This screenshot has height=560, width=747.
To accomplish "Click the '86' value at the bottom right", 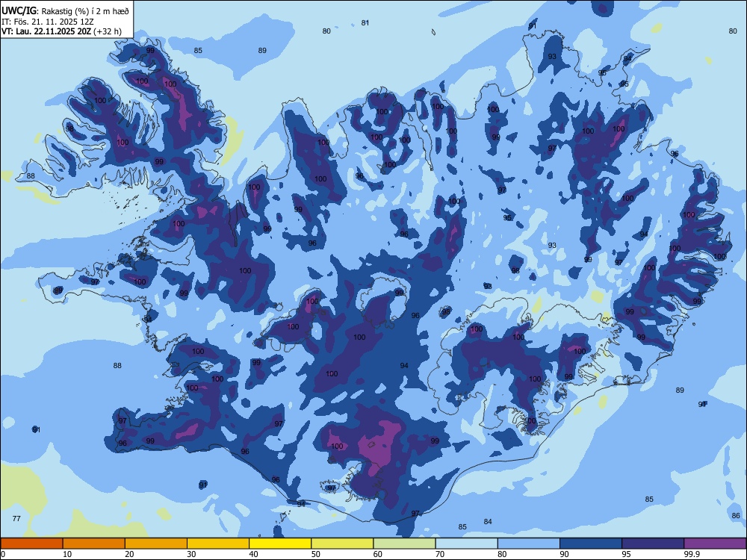I will pos(736,515).
